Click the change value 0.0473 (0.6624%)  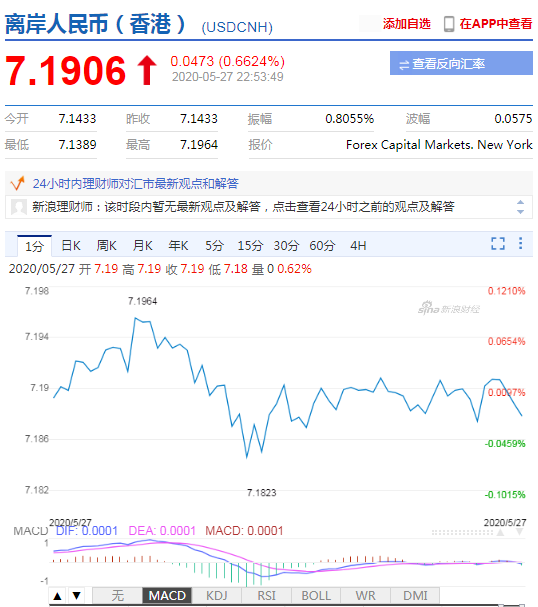228,61
